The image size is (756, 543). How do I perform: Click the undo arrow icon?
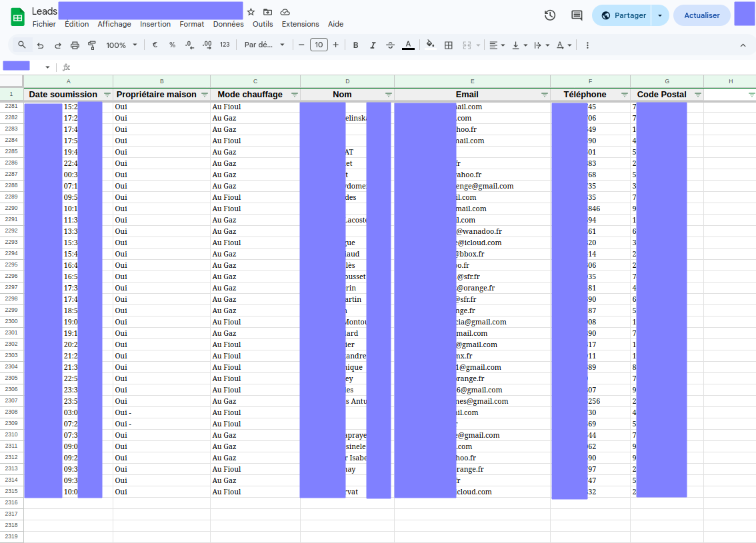[x=41, y=45]
